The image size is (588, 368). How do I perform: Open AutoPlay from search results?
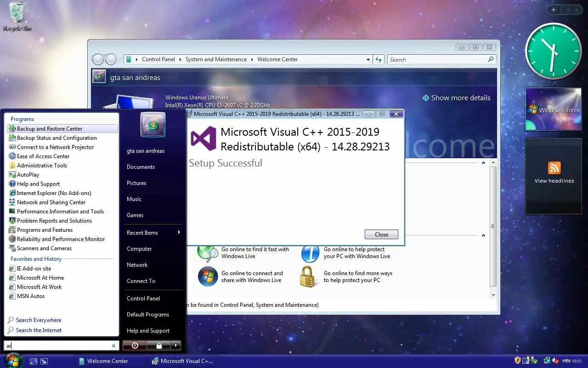coord(24,175)
